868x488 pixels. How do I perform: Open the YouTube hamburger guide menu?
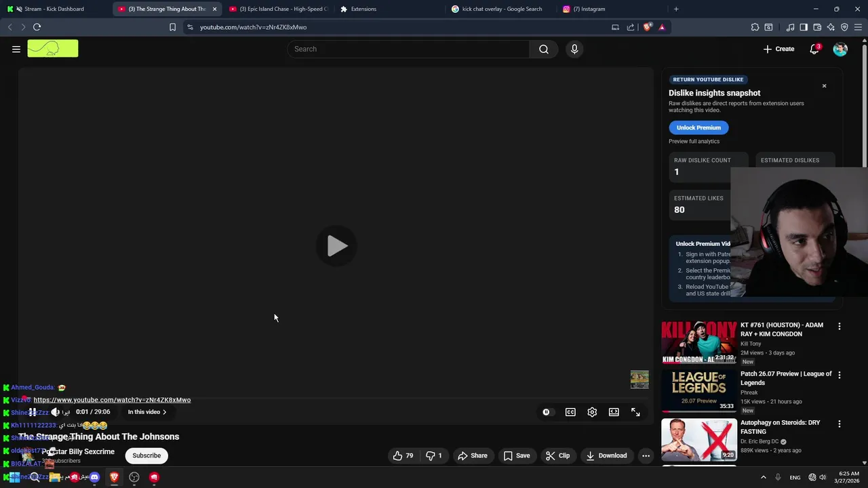16,49
